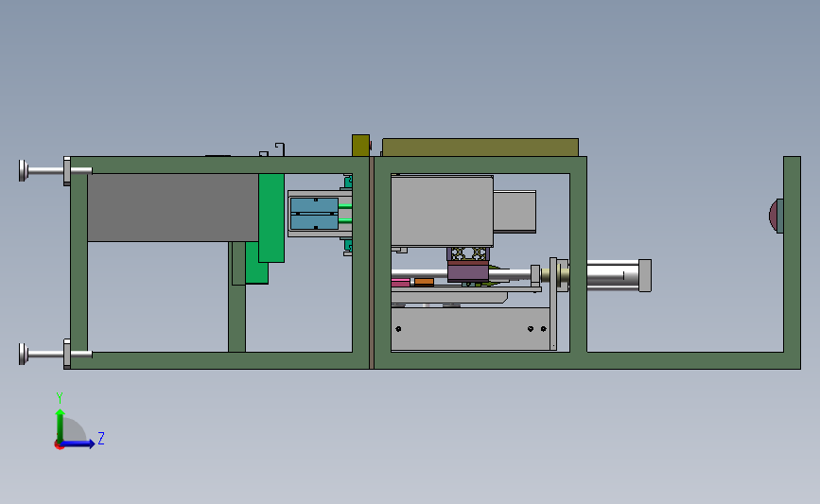Viewport: 820px width, 504px height.
Task: Select the lower-left leveling foot bolt
Action: coord(55,354)
